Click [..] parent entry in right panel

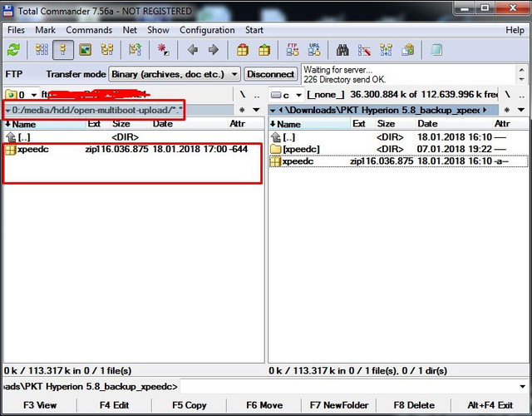(x=398, y=137)
